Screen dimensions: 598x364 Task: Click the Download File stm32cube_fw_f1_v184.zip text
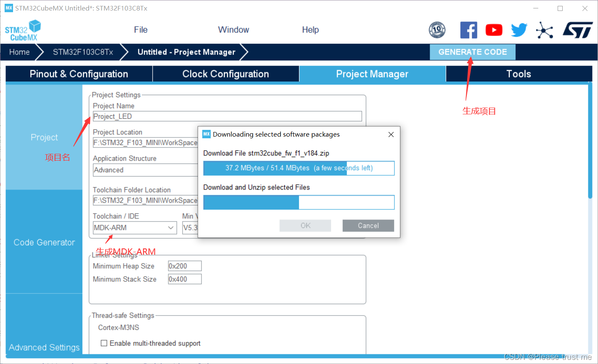[266, 153]
